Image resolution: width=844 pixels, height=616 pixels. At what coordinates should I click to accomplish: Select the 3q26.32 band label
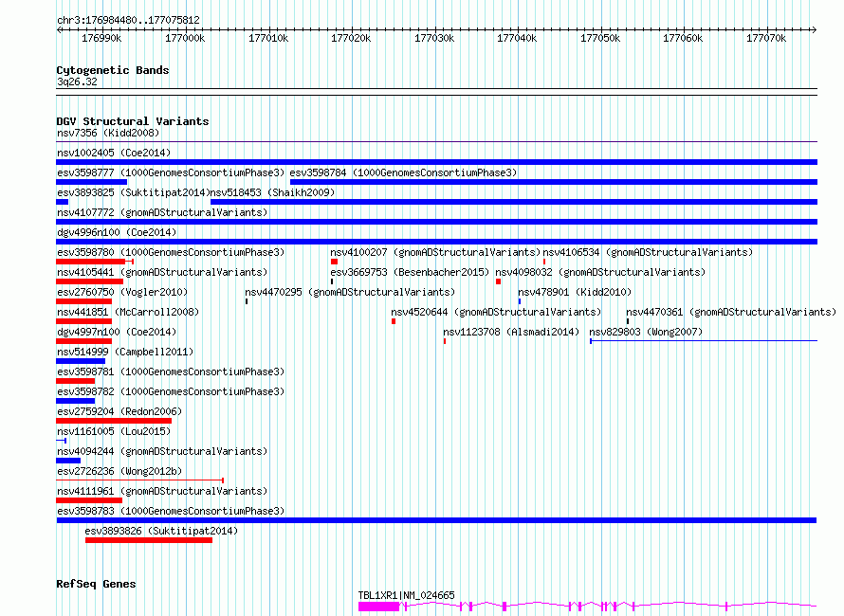click(x=77, y=82)
